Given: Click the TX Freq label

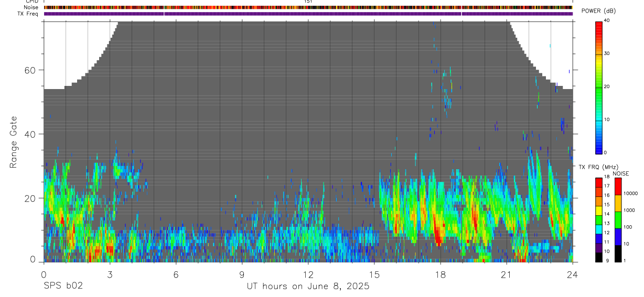Looking at the screenshot, I should pos(28,14).
